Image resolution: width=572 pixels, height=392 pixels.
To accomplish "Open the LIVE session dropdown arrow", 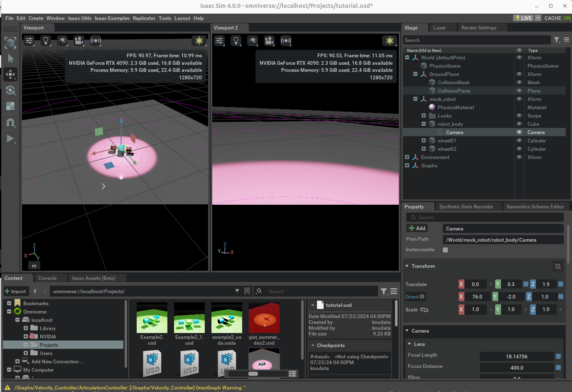I will point(538,18).
